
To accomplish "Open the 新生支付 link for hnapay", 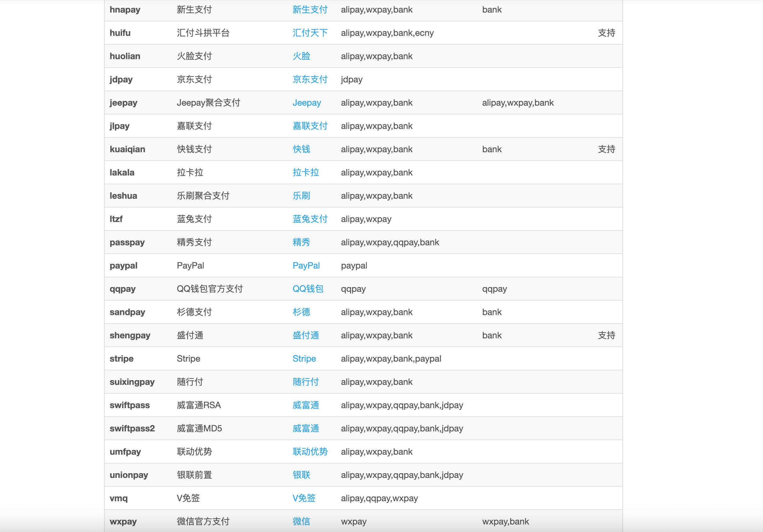I will click(310, 10).
